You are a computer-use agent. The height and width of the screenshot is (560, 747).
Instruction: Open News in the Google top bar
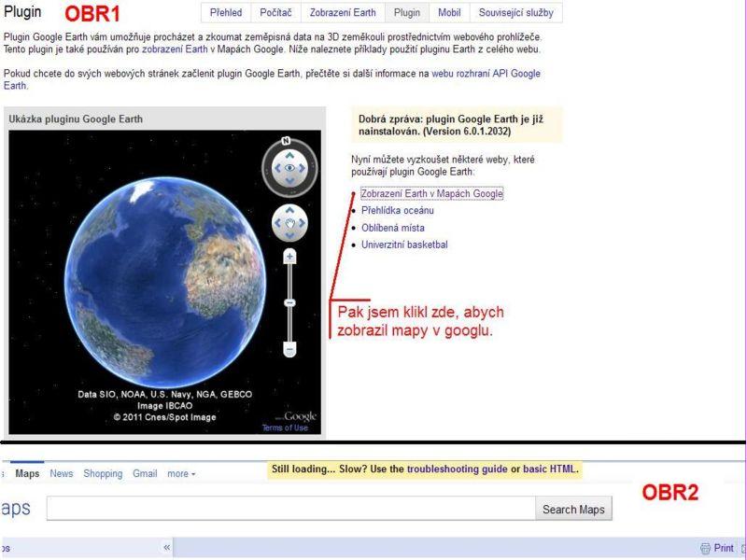coord(62,474)
